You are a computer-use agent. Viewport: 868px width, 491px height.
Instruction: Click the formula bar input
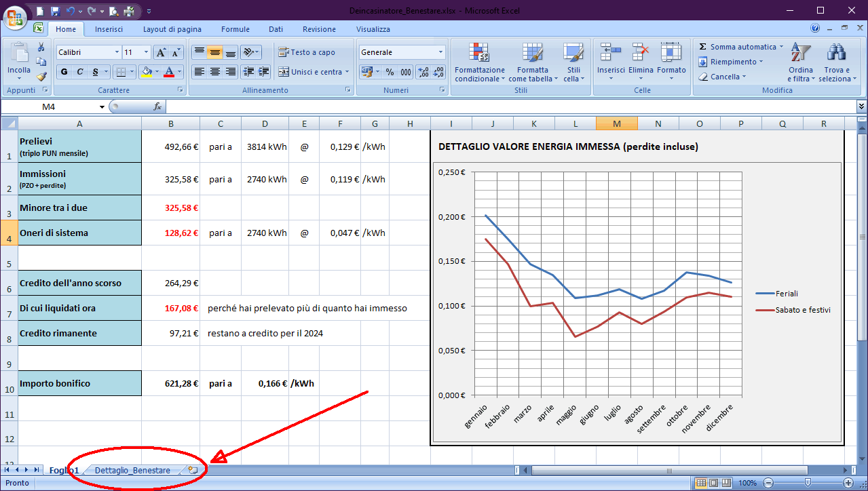click(510, 106)
